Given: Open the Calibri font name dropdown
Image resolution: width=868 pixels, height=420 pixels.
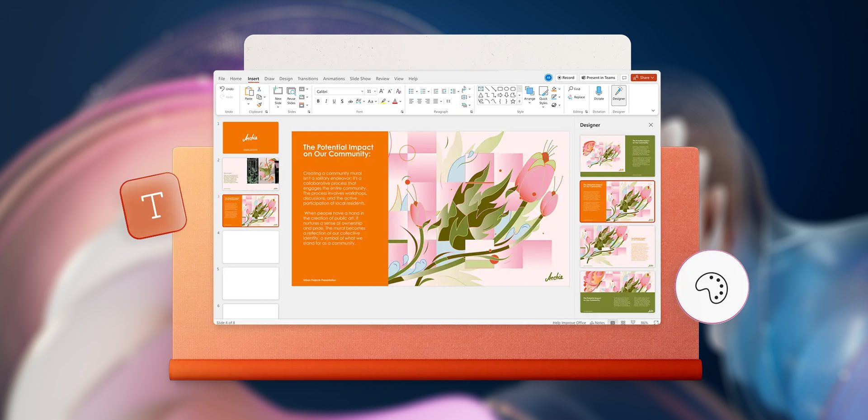Looking at the screenshot, I should (362, 91).
